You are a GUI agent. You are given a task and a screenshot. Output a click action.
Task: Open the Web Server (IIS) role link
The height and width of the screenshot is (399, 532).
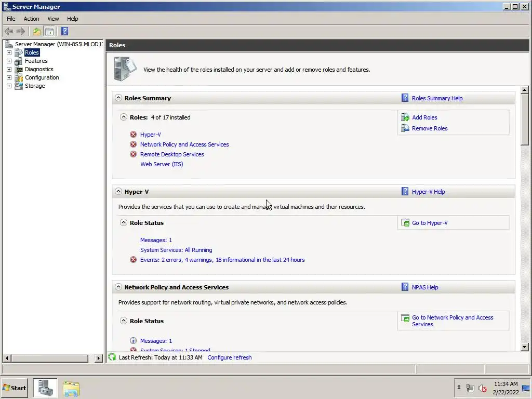(162, 164)
